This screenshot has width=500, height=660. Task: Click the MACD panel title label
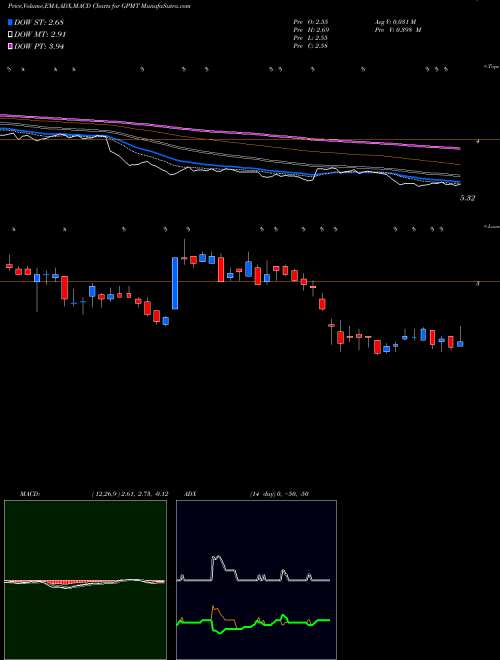[x=30, y=494]
